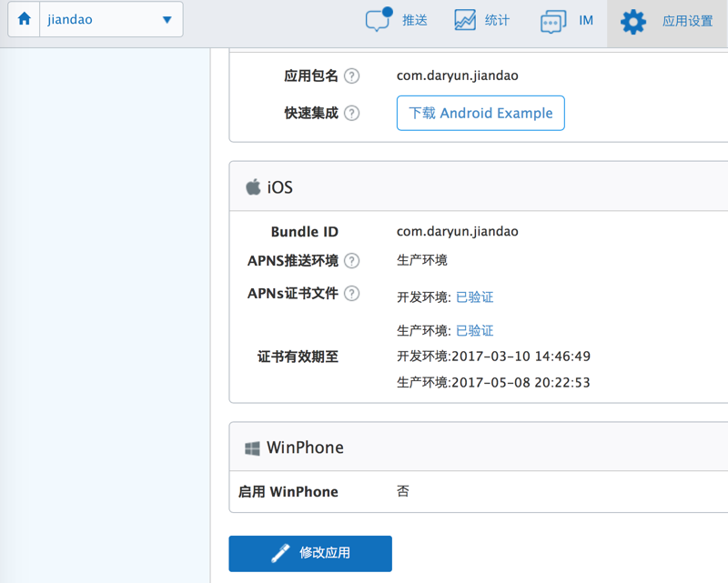Download the Android Example

tap(480, 114)
